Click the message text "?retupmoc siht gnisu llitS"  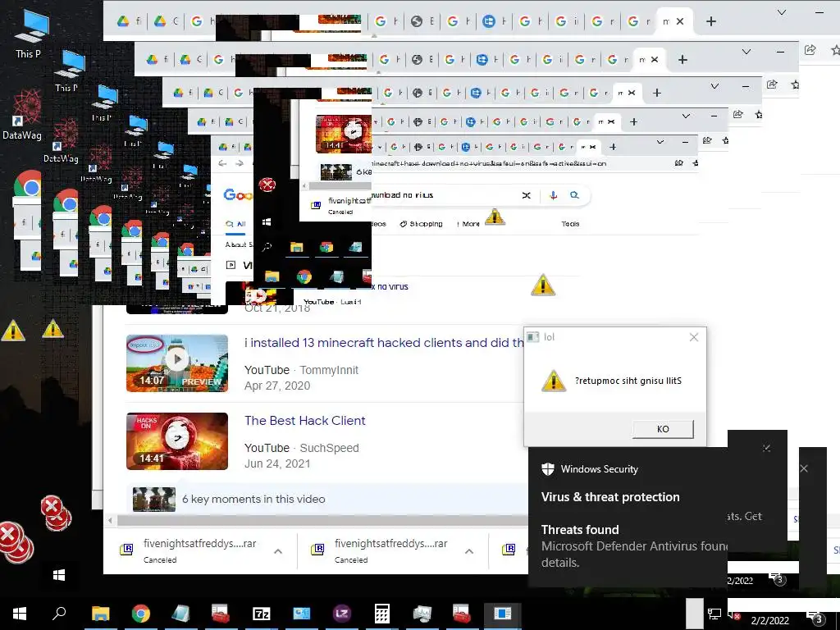pos(628,381)
